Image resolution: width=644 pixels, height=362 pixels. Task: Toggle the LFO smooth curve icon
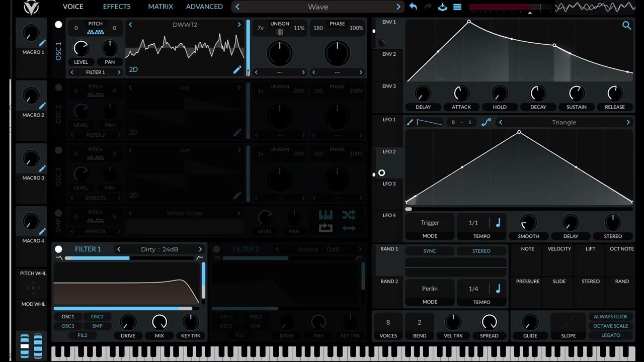point(486,122)
